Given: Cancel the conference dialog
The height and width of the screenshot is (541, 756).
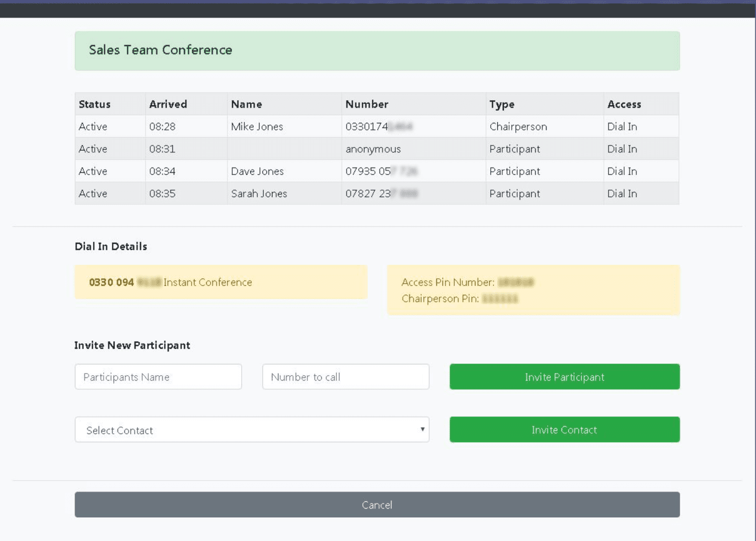Looking at the screenshot, I should click(377, 505).
